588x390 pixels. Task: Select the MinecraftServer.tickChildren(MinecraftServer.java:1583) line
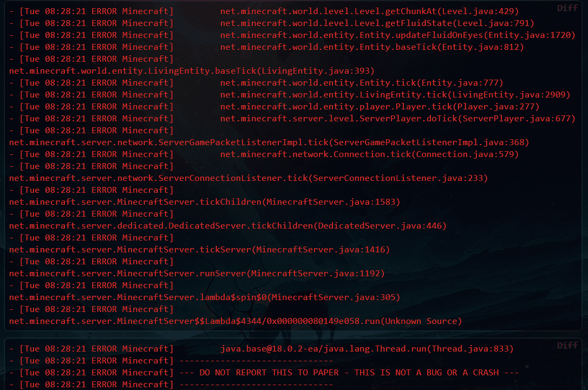pyautogui.click(x=204, y=202)
